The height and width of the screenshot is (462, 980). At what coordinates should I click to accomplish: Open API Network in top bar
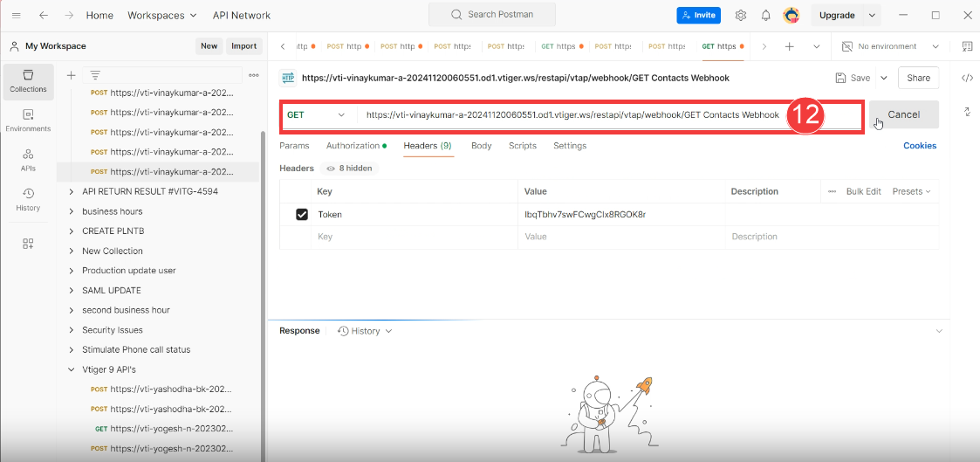[x=242, y=15]
